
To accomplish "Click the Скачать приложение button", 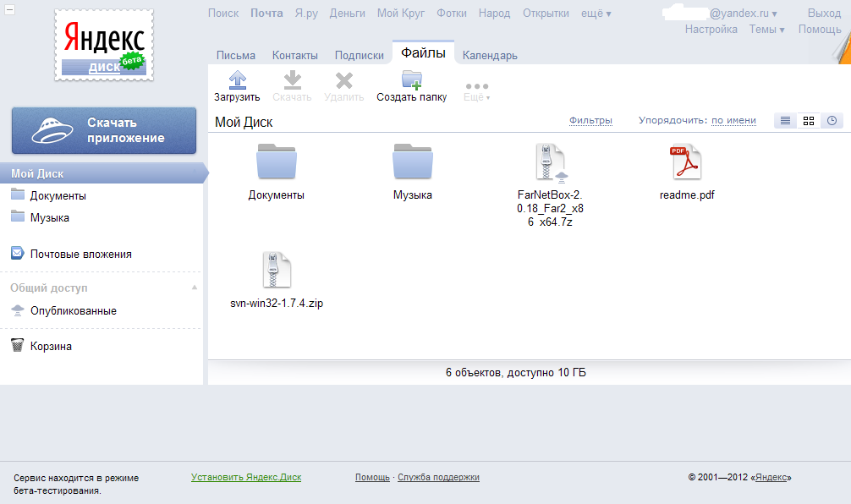I will [104, 130].
